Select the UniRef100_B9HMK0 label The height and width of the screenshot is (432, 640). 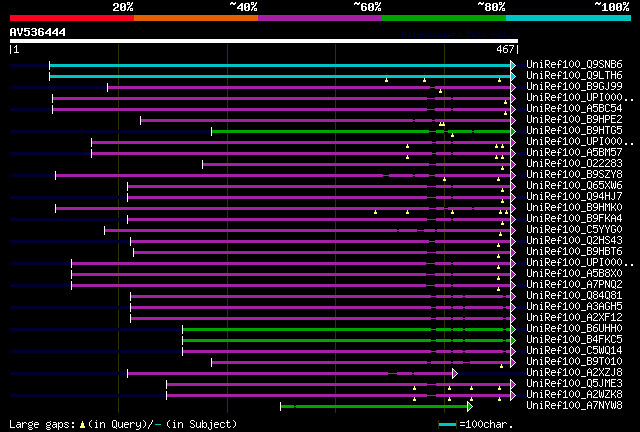click(574, 208)
